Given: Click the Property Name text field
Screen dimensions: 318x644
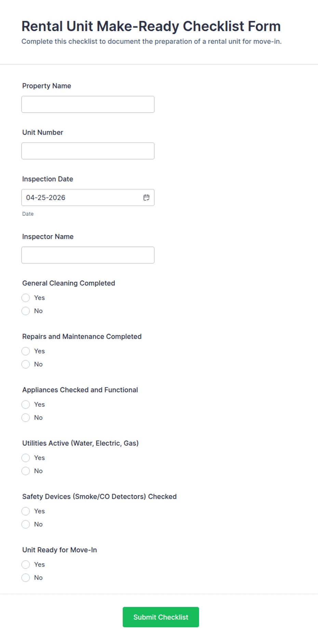Looking at the screenshot, I should (x=88, y=104).
